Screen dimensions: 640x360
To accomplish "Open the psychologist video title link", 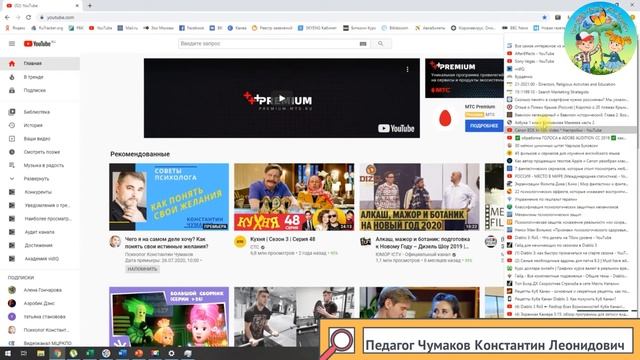I will [167, 243].
